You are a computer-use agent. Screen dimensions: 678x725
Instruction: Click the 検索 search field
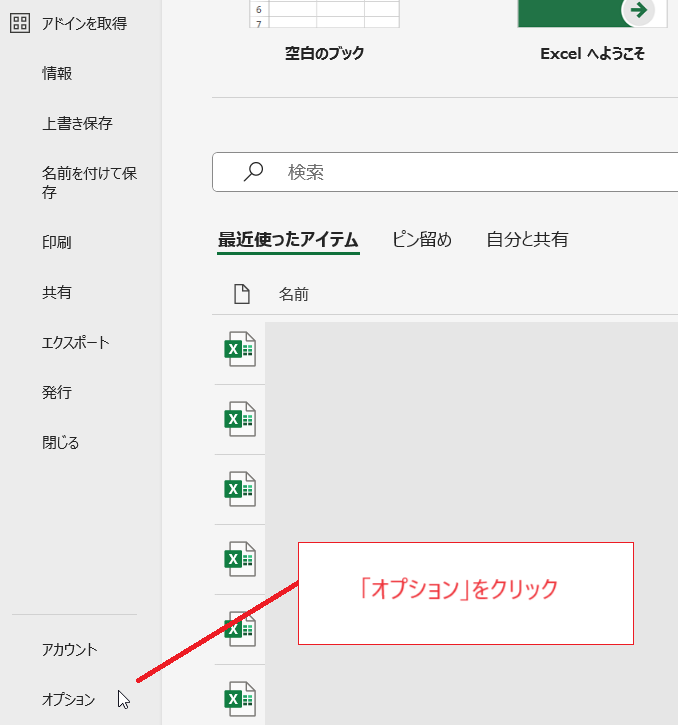[x=445, y=172]
